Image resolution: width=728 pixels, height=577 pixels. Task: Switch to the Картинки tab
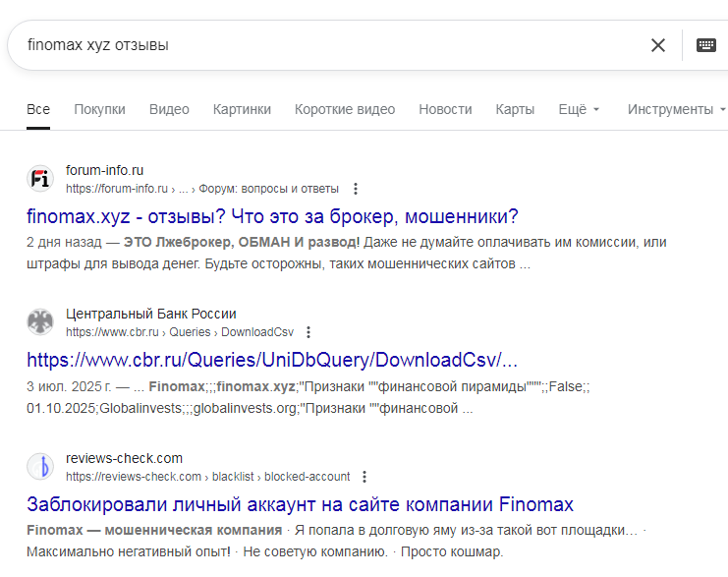click(242, 109)
